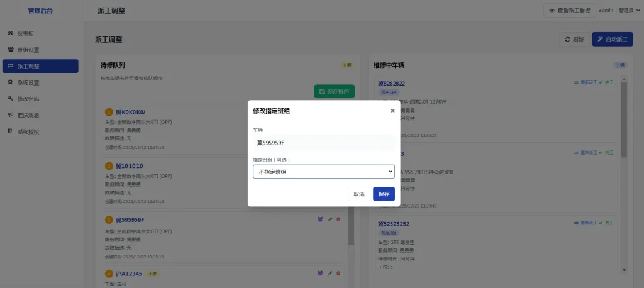Open 系统设置 in the sidebar
Viewport: 644px width, 288px height.
tap(40, 82)
